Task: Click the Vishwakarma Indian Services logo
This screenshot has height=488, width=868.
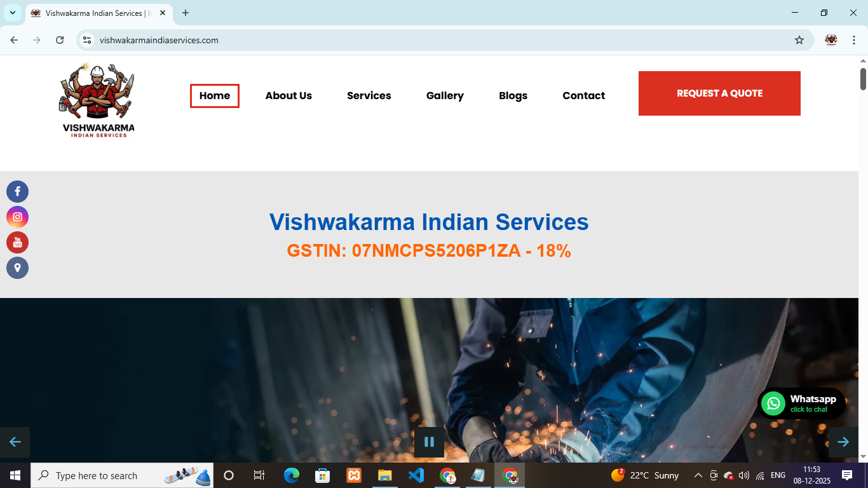Action: point(96,98)
